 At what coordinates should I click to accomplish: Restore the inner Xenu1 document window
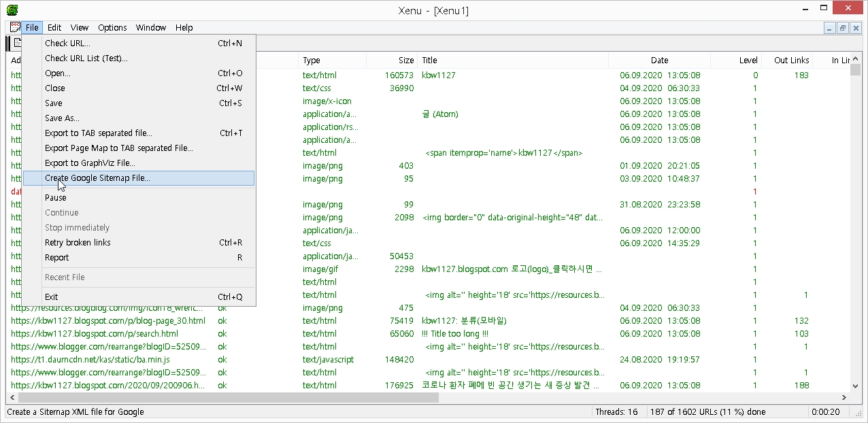[x=843, y=28]
